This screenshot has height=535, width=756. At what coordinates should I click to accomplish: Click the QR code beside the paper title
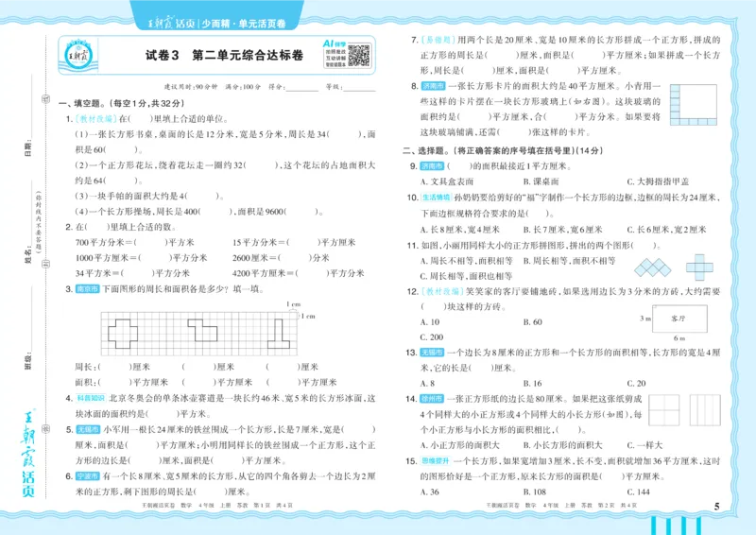[x=359, y=56]
